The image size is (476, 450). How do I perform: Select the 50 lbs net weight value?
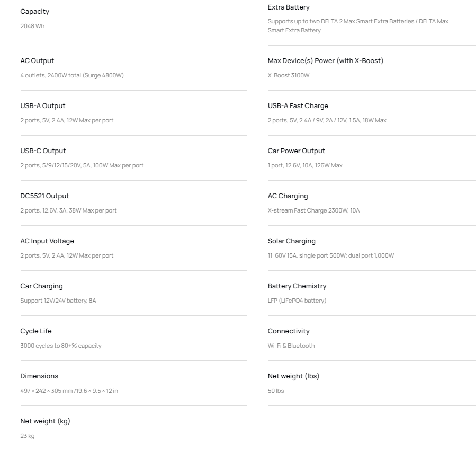[276, 391]
